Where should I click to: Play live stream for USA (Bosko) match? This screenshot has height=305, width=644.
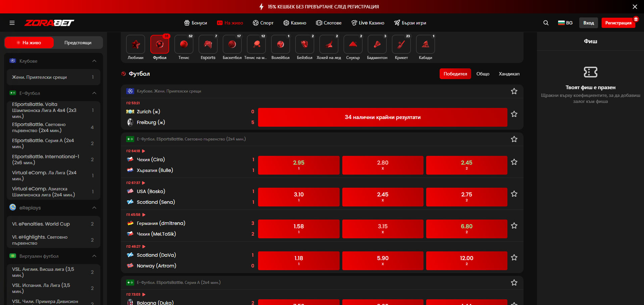[x=144, y=183]
